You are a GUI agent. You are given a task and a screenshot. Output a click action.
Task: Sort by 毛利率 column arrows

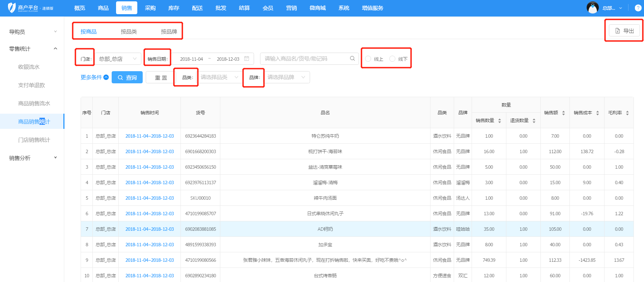pyautogui.click(x=627, y=113)
